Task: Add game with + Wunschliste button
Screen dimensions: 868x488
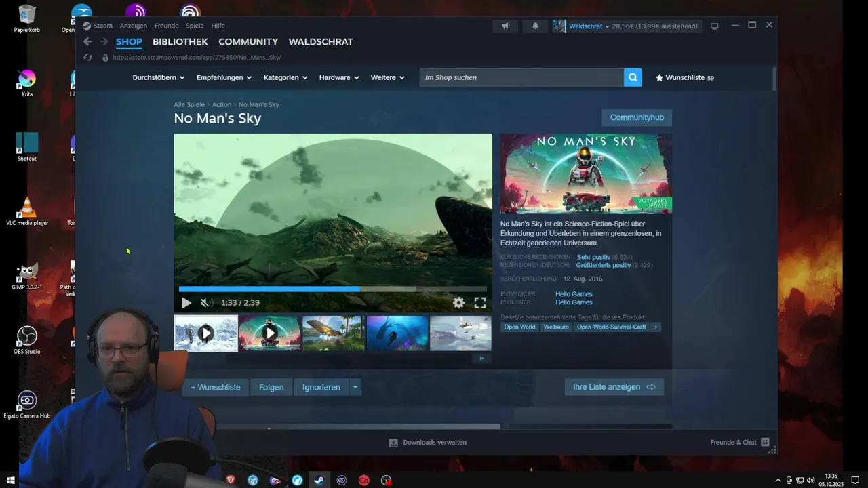Action: click(x=215, y=387)
